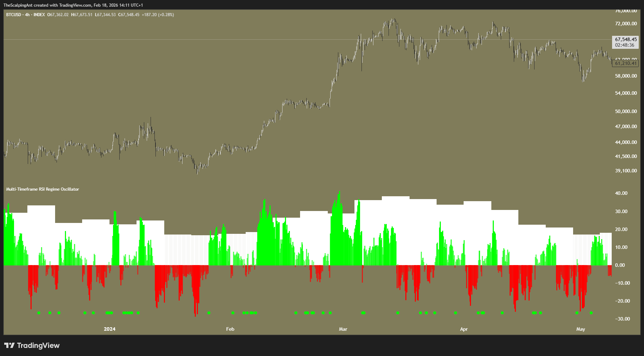The image size is (644, 356).
Task: Click the 44,000.00 price axis label
Action: [626, 143]
